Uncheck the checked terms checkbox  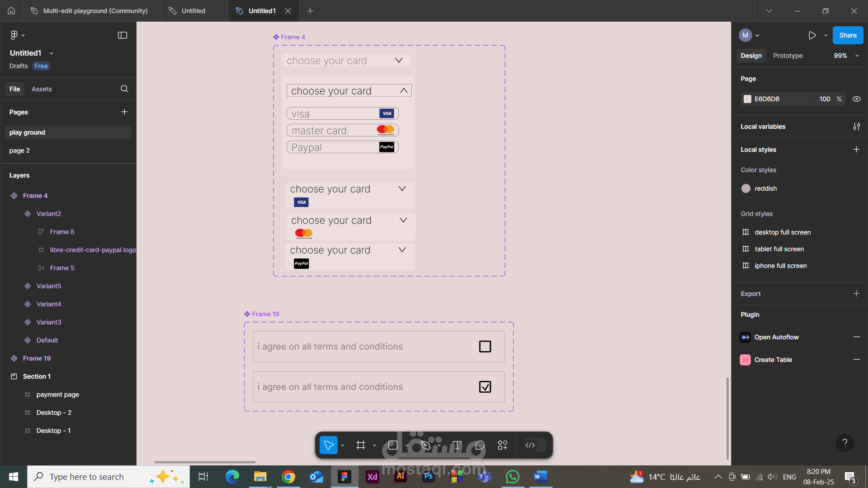click(x=485, y=387)
